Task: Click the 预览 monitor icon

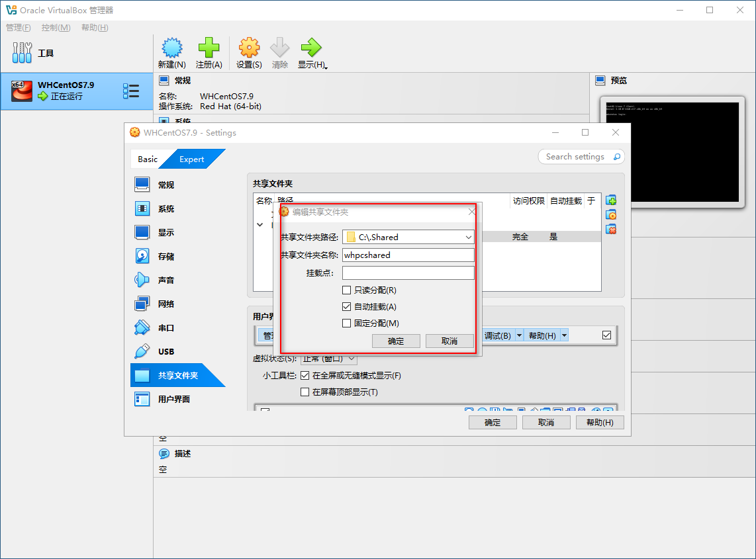Action: [600, 81]
